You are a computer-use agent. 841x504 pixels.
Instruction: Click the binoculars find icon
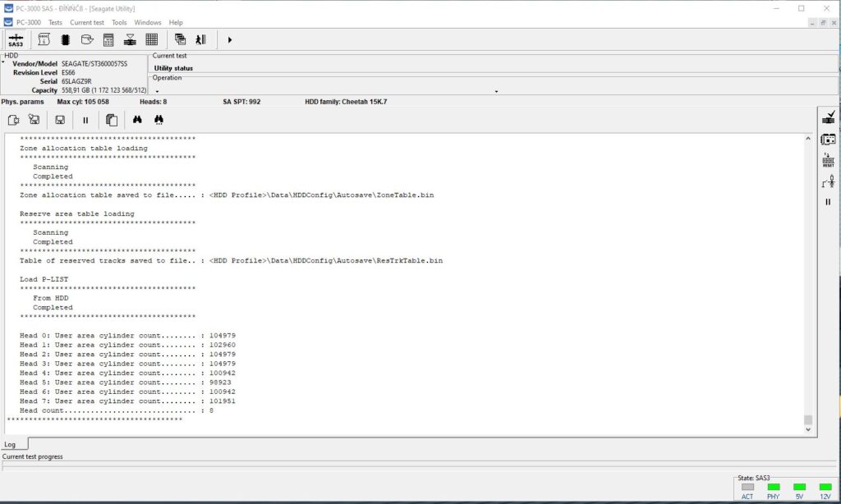(x=137, y=120)
